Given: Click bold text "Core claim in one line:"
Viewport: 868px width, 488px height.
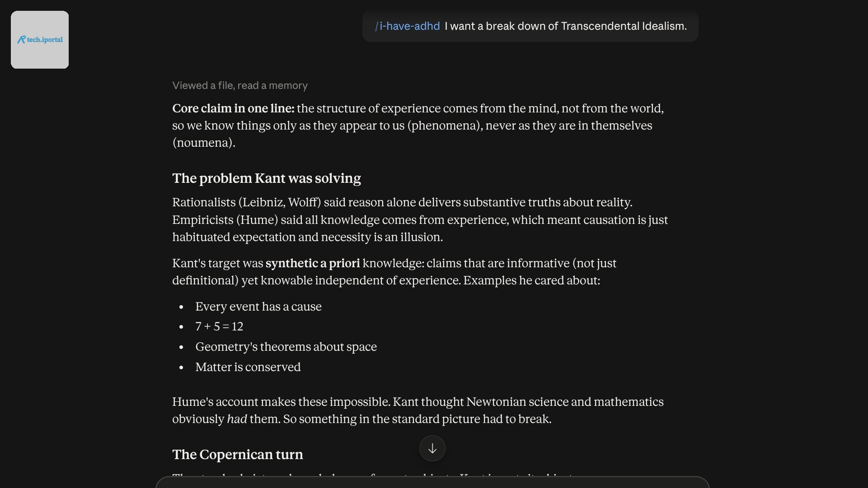Looking at the screenshot, I should point(233,108).
